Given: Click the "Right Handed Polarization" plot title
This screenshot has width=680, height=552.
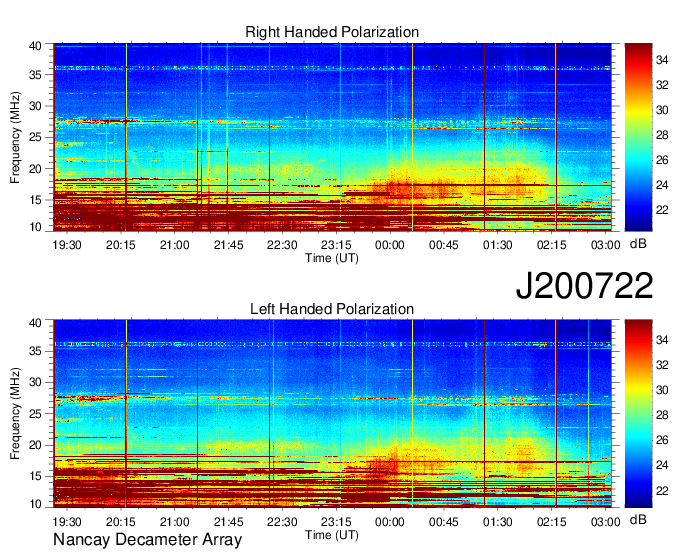Looking at the screenshot, I should tap(332, 32).
